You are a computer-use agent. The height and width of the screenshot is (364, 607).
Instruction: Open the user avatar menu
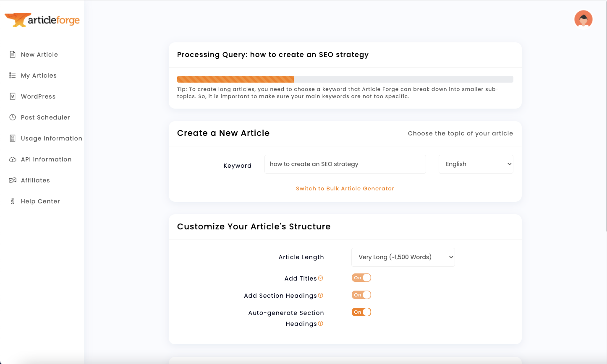[x=583, y=19]
